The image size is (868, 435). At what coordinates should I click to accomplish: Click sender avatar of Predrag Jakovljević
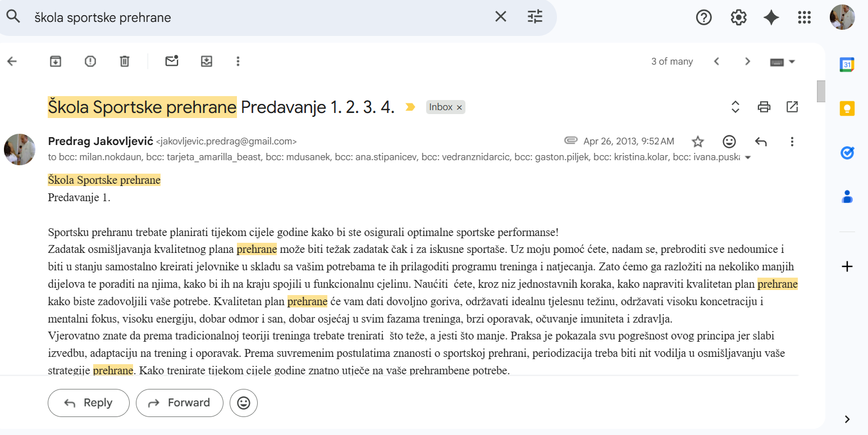(x=20, y=149)
